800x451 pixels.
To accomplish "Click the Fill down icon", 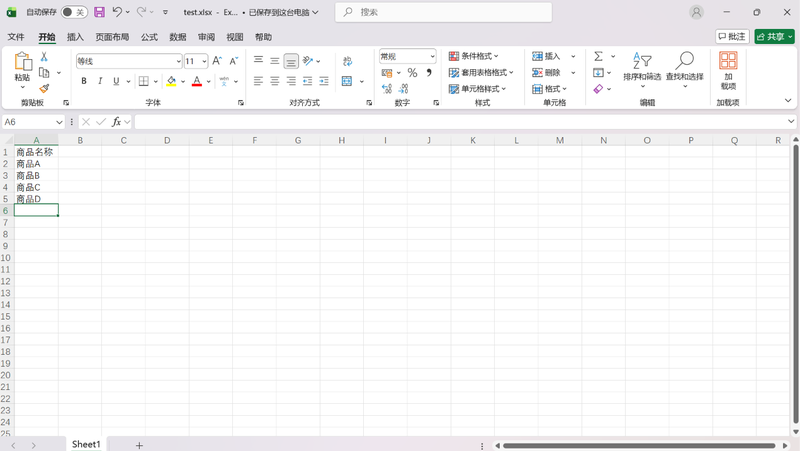I will [598, 72].
